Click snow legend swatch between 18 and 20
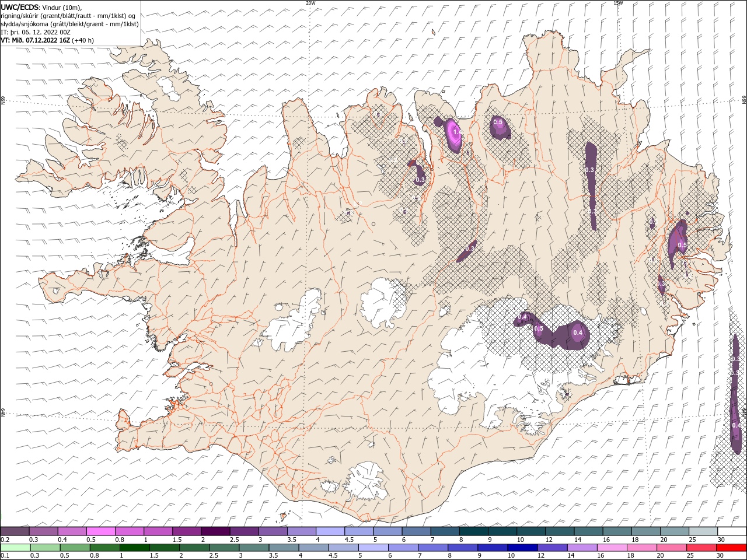The width and height of the screenshot is (747, 560). pyautogui.click(x=645, y=531)
